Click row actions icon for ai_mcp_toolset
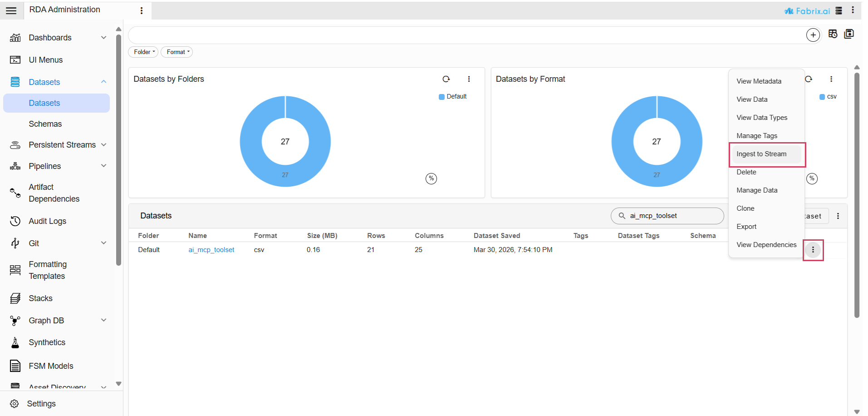Screen dimensions: 868x416 tap(813, 250)
